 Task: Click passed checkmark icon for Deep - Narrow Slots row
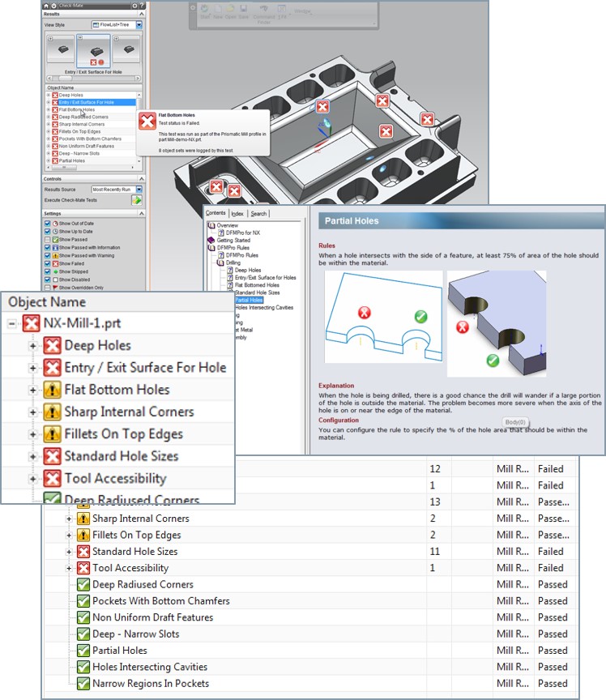83,634
